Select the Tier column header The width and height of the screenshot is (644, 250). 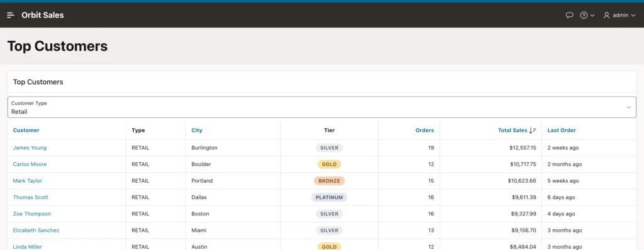point(330,130)
